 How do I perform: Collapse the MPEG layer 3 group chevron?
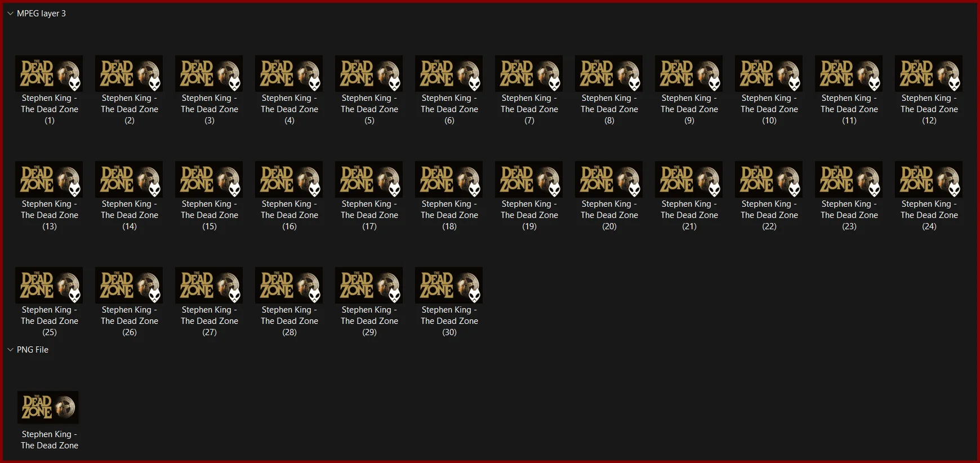(x=10, y=14)
